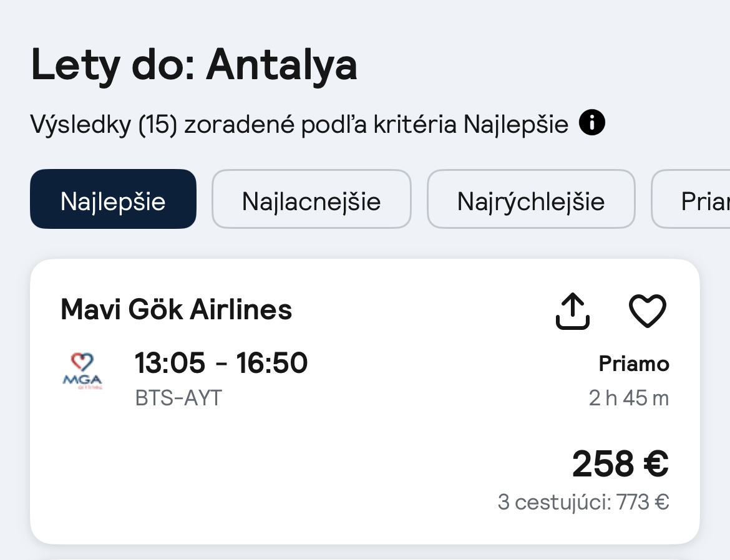Click the Priamo direct flight label

(x=634, y=364)
